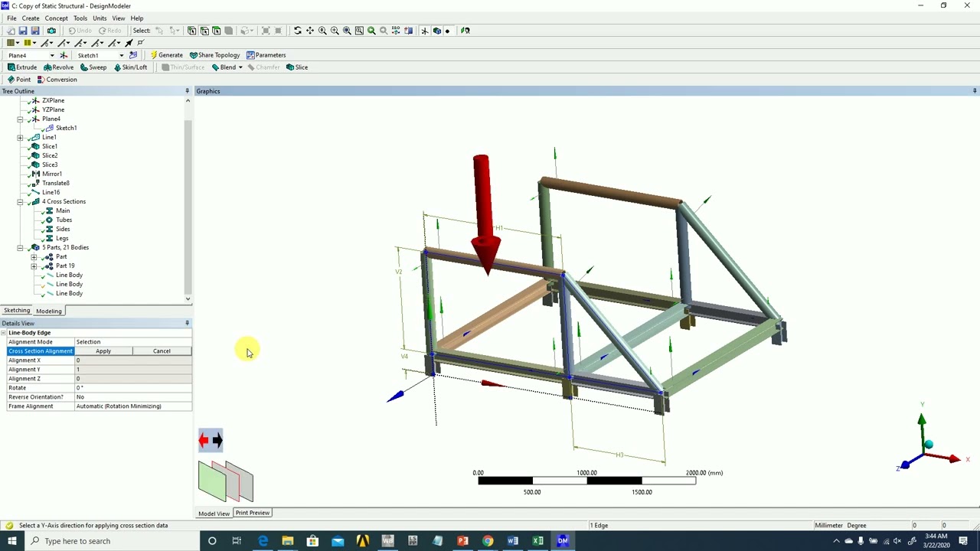
Task: Toggle the Details View pin
Action: pyautogui.click(x=188, y=323)
